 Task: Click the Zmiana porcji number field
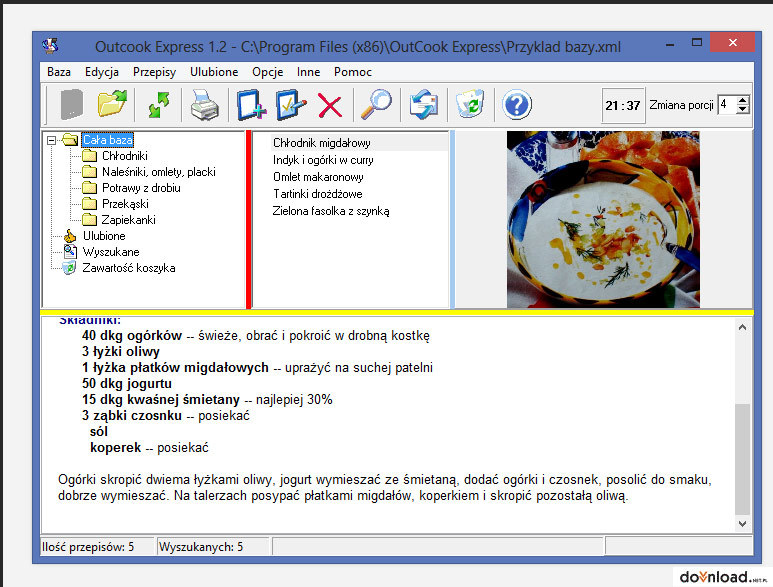pyautogui.click(x=727, y=104)
